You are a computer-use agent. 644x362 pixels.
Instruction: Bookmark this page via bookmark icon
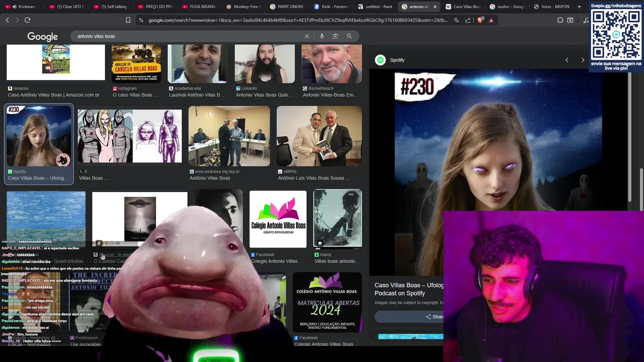coord(128,20)
